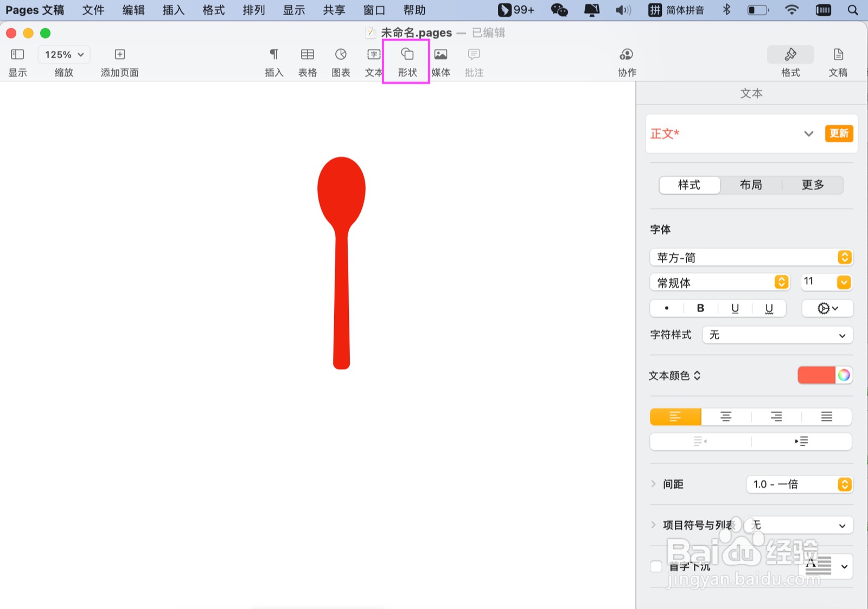Viewport: 868px width, 609px height.
Task: Open the 苹方-简 font dropdown
Action: tap(751, 257)
